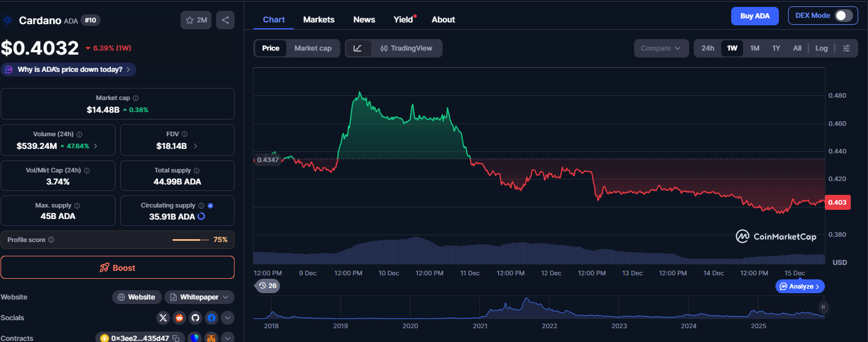Click the chart settings sliders icon
Screen dimensions: 868x342
846,48
